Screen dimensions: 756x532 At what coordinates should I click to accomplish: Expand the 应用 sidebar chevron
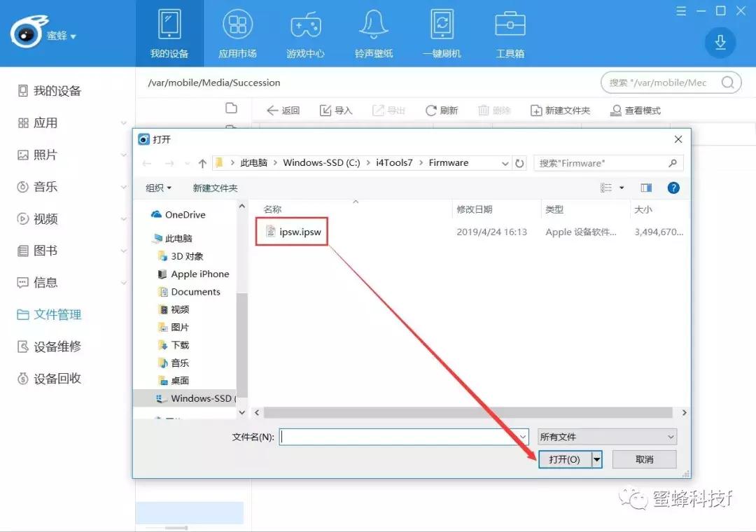124,123
